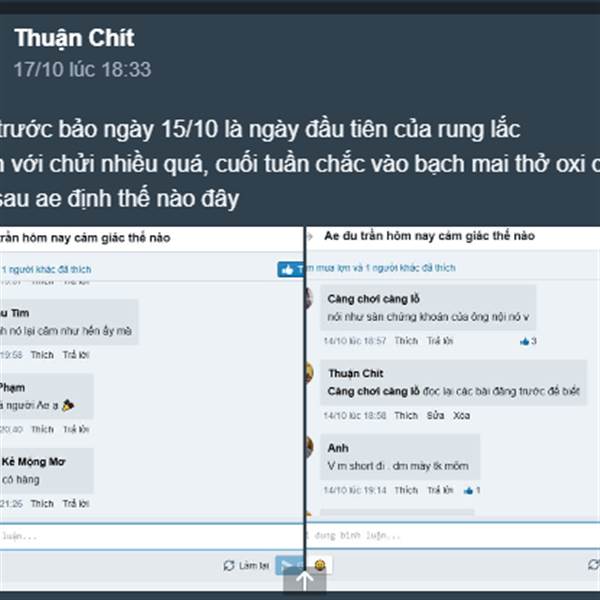
Task: Click the refresh icon in the right panel
Action: [594, 564]
